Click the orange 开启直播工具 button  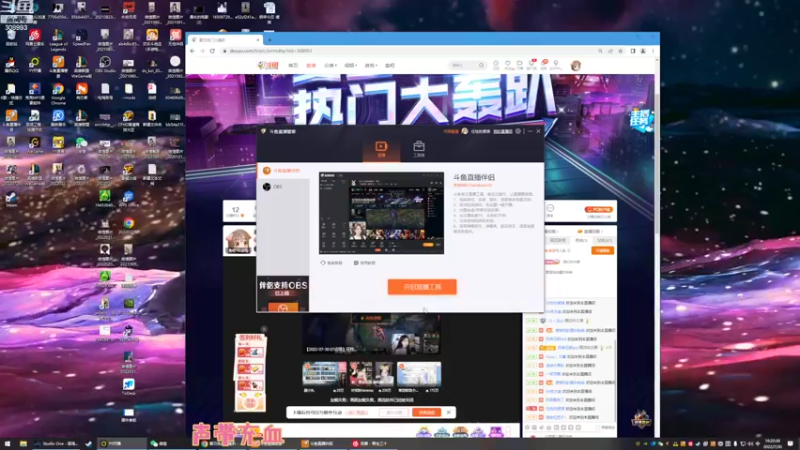coord(422,287)
